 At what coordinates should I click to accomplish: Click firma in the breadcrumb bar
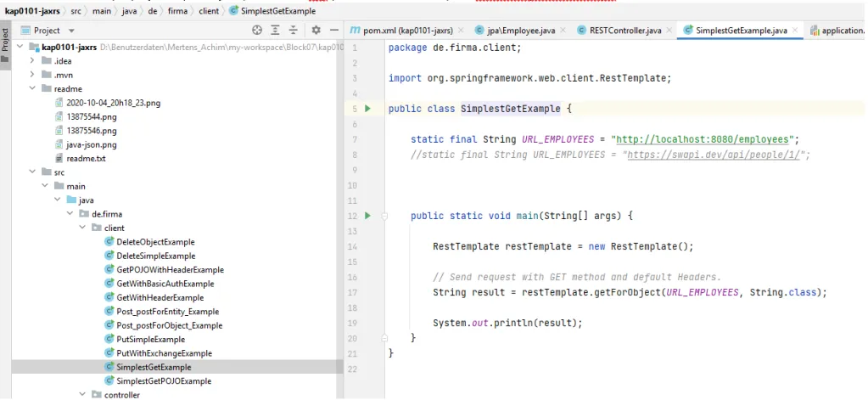coord(177,10)
